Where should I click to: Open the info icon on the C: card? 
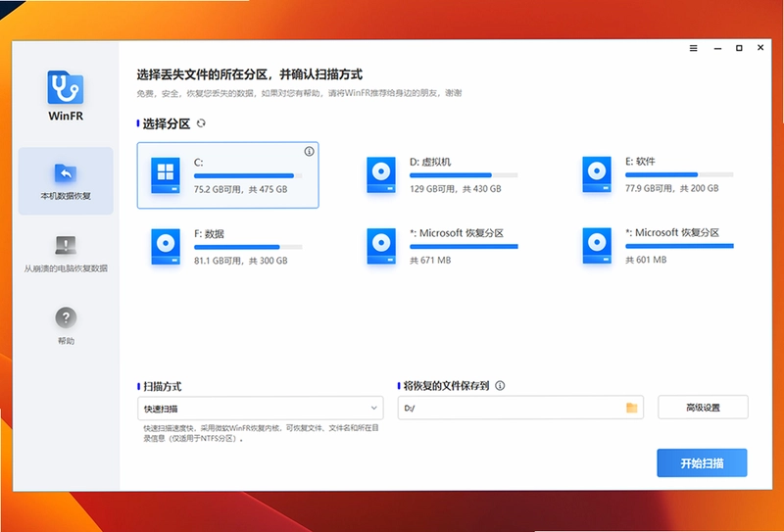click(x=309, y=152)
